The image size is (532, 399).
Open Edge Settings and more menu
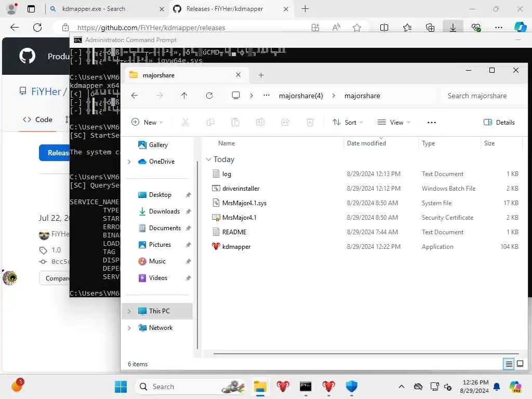pos(499,28)
